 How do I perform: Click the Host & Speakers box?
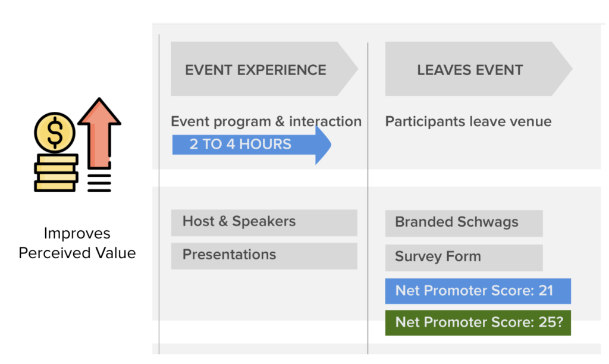(264, 222)
